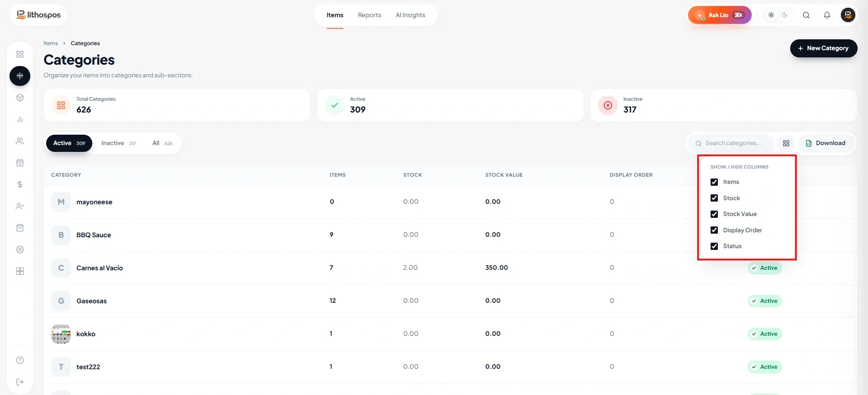
Task: Open the dollar sign icon in sidebar
Action: (x=20, y=184)
